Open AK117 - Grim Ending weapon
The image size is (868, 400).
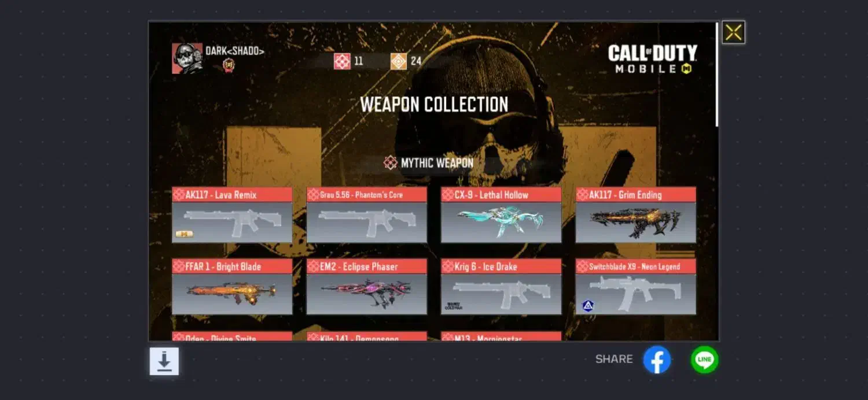point(636,214)
